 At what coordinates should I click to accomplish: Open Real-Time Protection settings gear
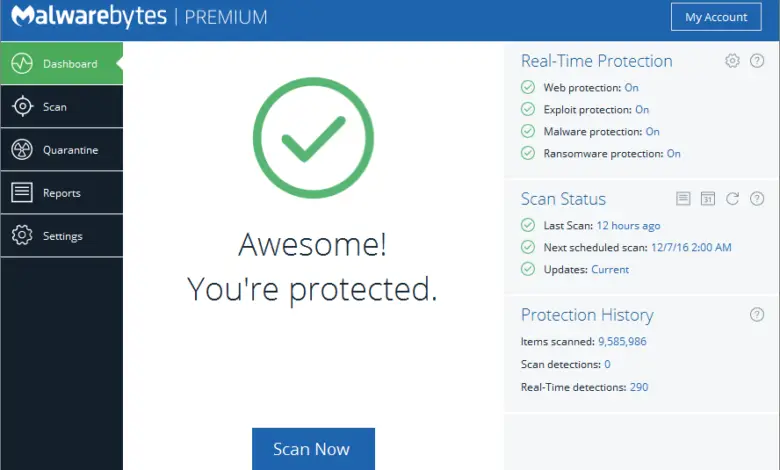[x=732, y=61]
